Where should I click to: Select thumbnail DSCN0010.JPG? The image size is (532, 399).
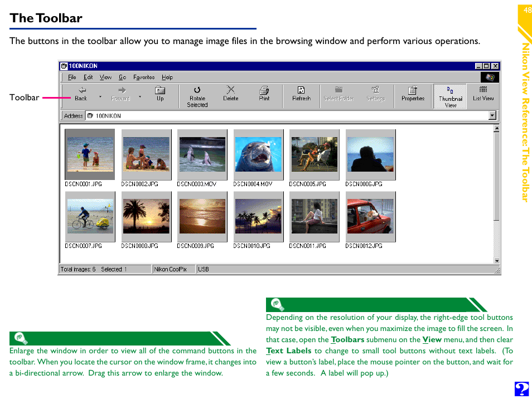click(x=258, y=216)
